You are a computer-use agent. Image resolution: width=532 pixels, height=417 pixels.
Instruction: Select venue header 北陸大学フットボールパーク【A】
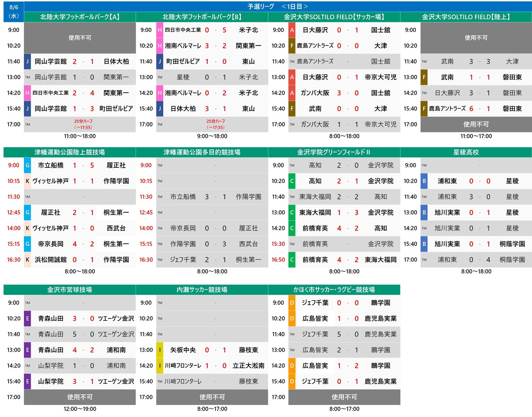80,17
